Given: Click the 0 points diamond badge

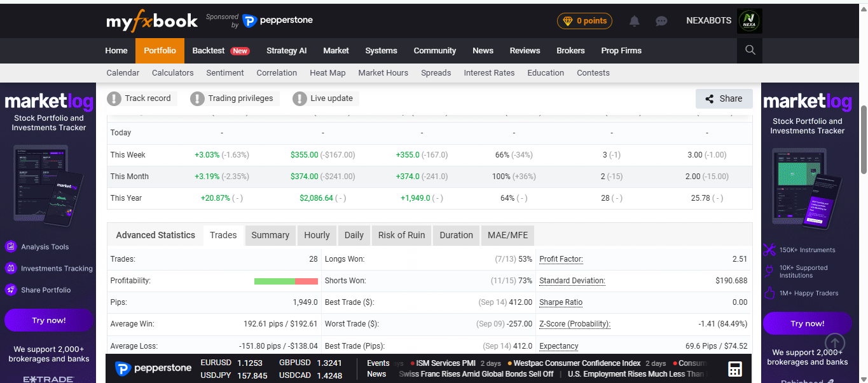Looking at the screenshot, I should 584,21.
